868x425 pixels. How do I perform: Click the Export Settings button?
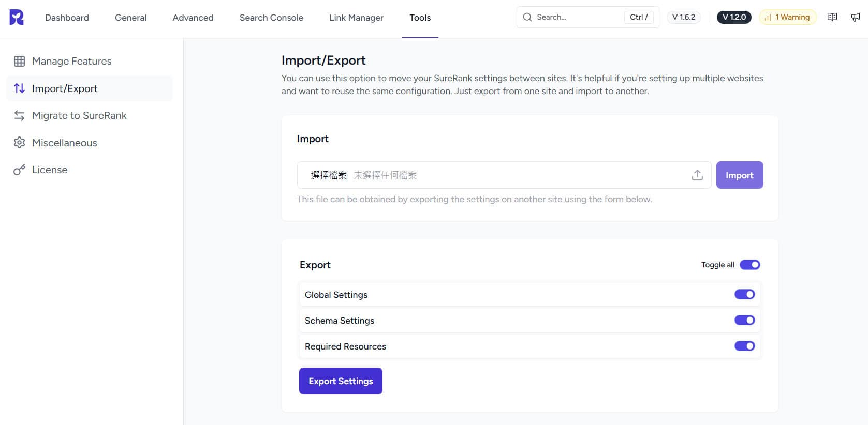341,381
